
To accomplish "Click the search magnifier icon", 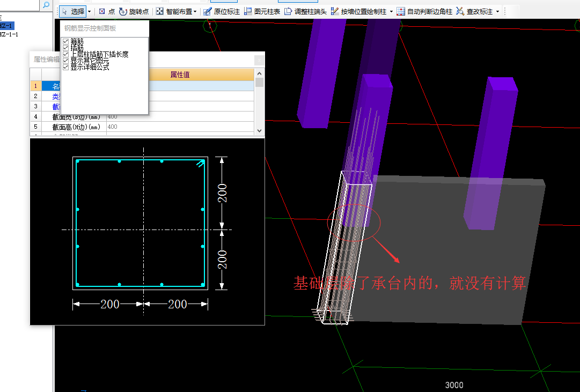I will (46, 5).
